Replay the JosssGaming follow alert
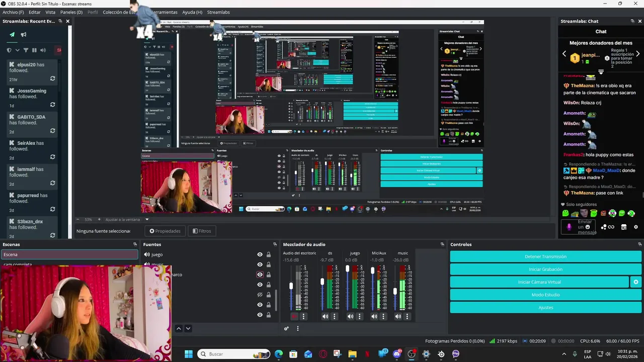 click(52, 105)
